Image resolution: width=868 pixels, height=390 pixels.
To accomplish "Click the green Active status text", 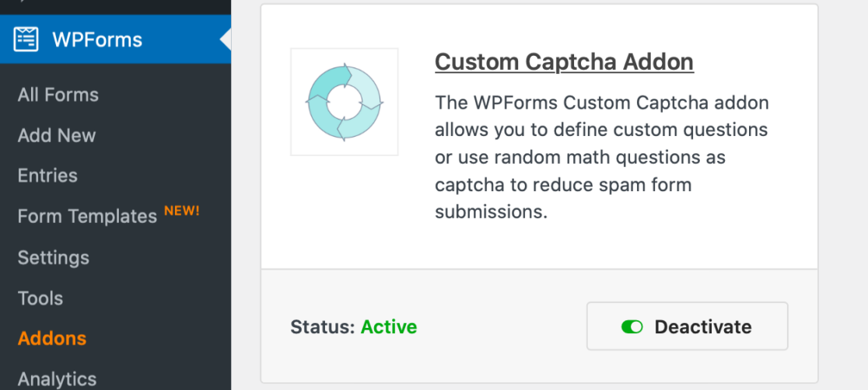I will (x=389, y=327).
